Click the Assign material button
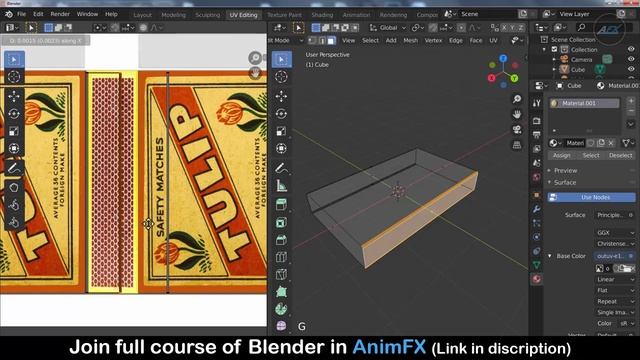Screen dimensions: 640x360 [x=562, y=156]
